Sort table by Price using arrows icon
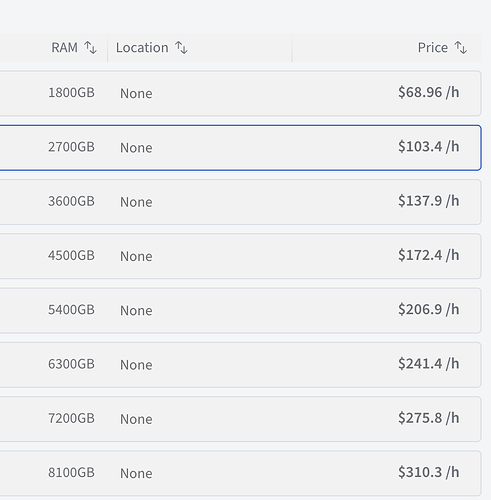This screenshot has height=500, width=491. [461, 47]
